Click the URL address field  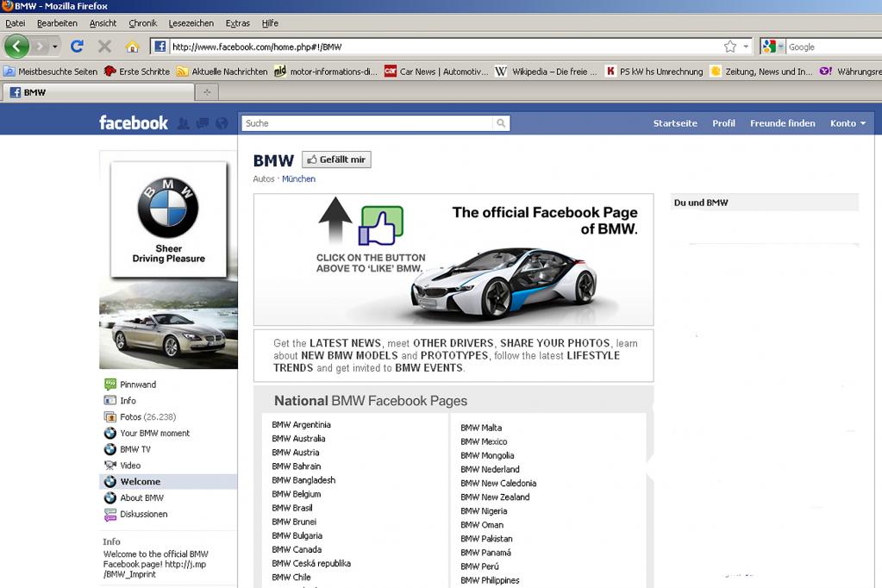coord(444,47)
